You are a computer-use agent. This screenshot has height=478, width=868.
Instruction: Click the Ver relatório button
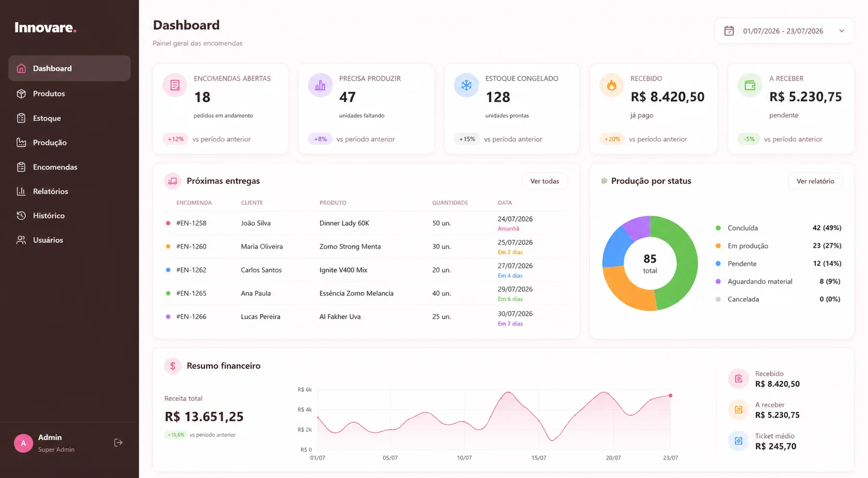[x=816, y=181]
